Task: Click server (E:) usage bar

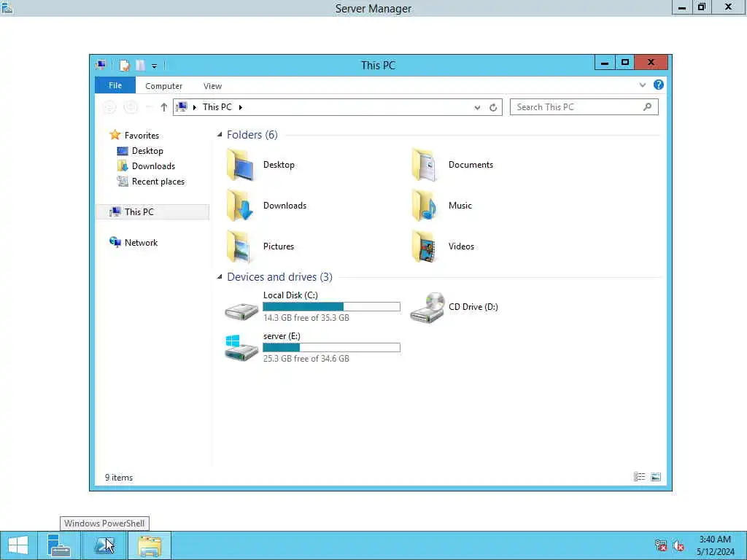Action: coord(332,348)
